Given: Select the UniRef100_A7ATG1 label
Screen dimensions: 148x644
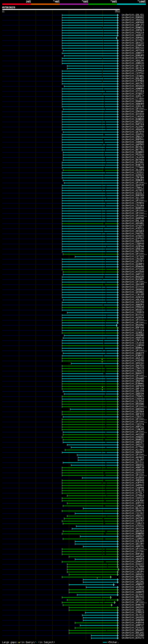Looking at the screenshot, I should click(133, 526).
